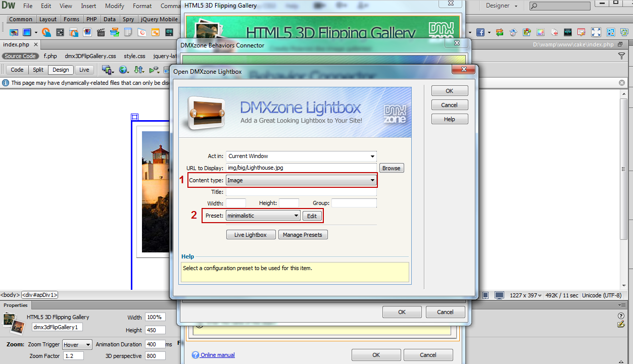The image size is (633, 364).
Task: Open the style.css related file
Action: pyautogui.click(x=134, y=56)
